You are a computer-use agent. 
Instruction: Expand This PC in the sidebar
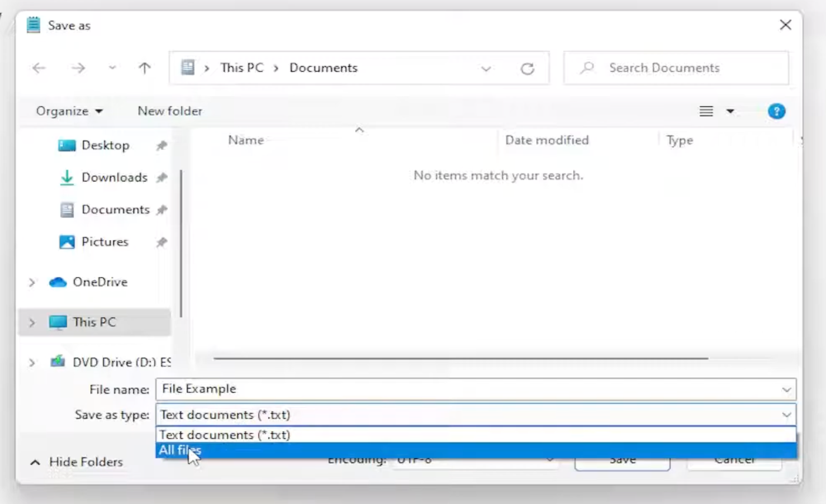tap(32, 322)
